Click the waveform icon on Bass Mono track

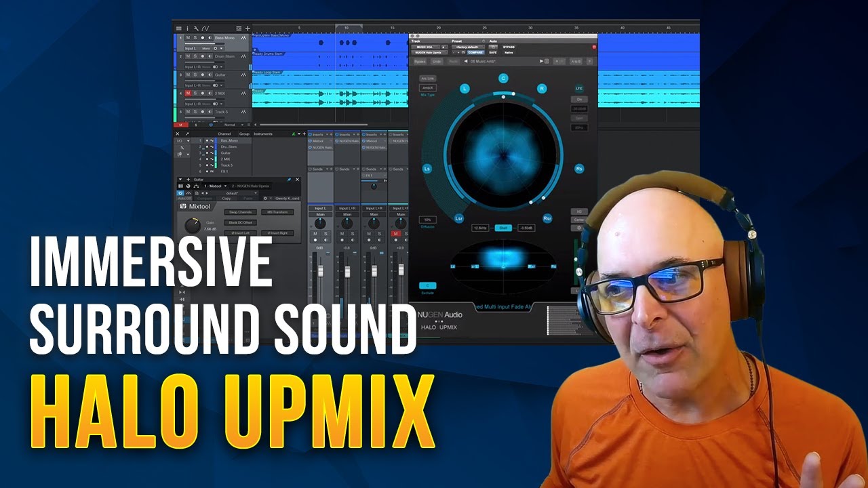pos(243,38)
